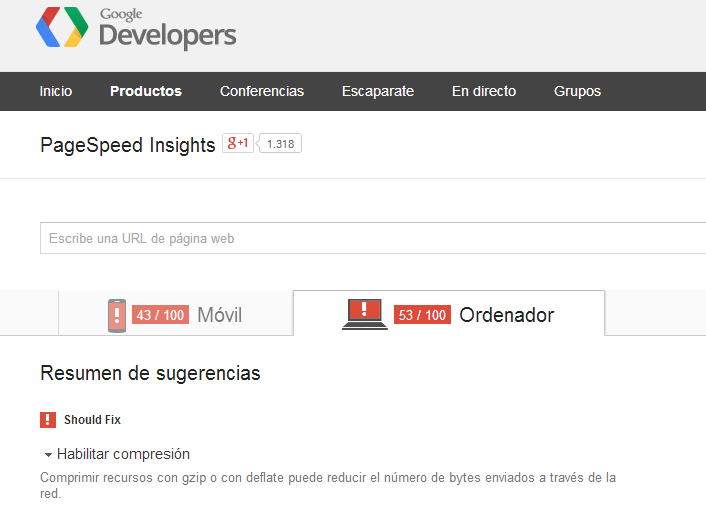706x510 pixels.
Task: Click the Google +1 button
Action: [238, 143]
